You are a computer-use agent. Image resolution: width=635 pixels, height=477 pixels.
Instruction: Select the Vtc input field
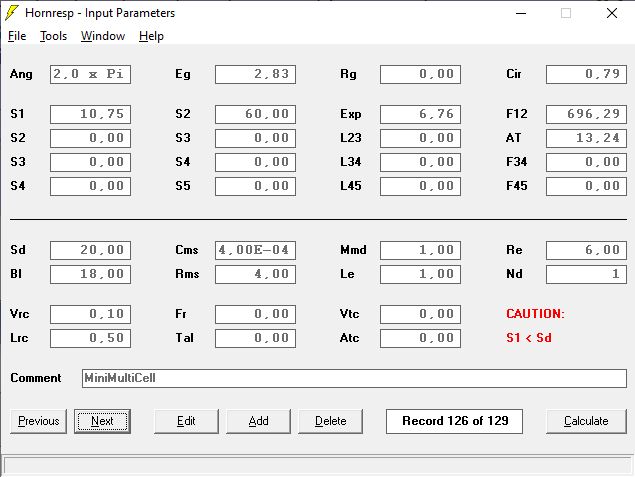tap(420, 314)
